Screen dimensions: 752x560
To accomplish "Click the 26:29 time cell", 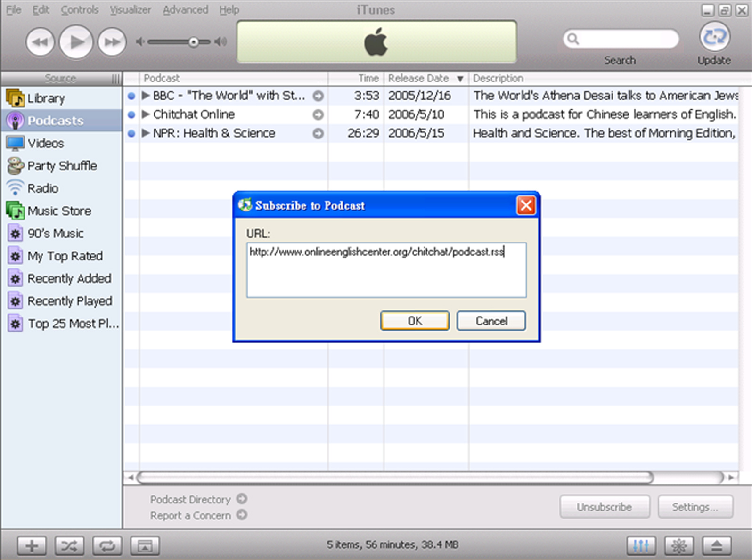I will click(363, 133).
